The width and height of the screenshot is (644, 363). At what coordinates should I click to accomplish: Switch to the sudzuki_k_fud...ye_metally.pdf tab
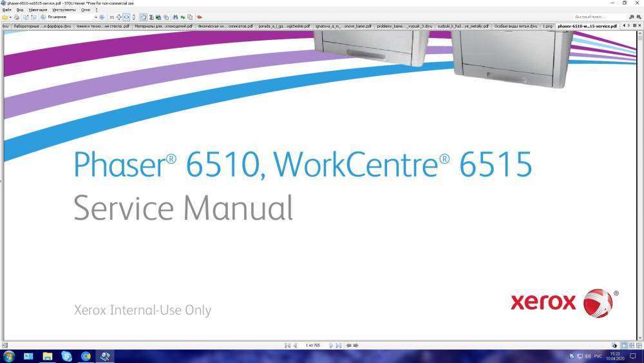click(x=463, y=26)
